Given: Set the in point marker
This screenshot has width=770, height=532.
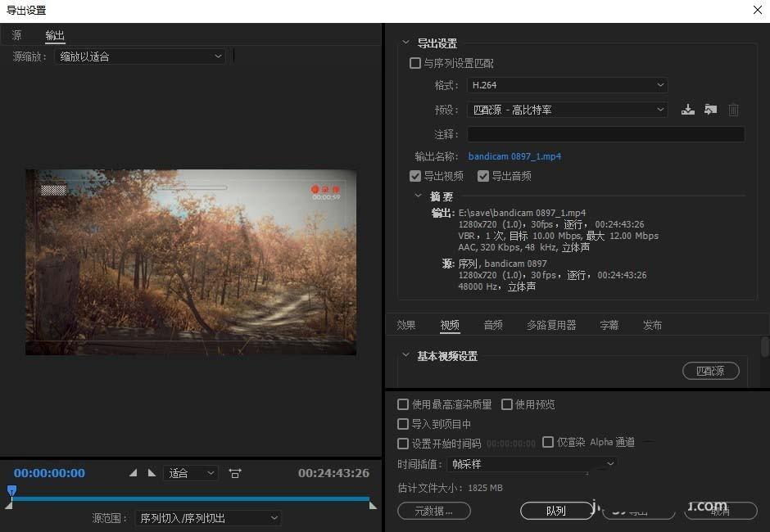Looking at the screenshot, I should click(134, 472).
